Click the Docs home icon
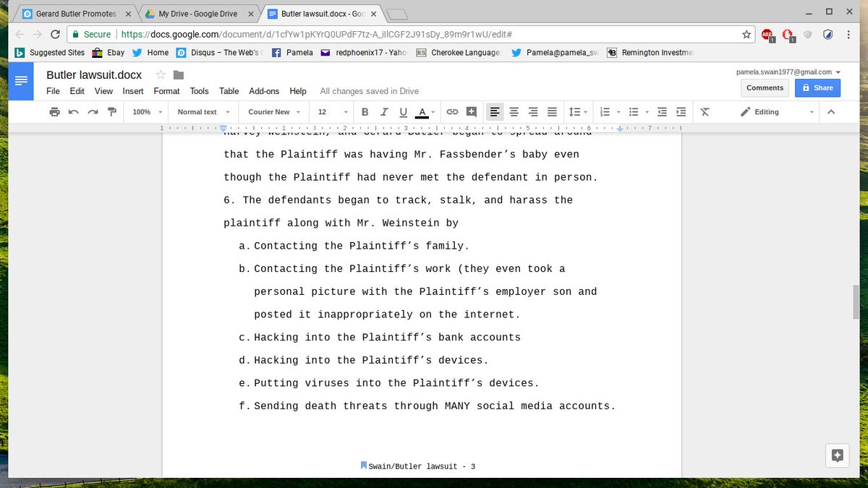This screenshot has height=488, width=868. click(x=21, y=81)
